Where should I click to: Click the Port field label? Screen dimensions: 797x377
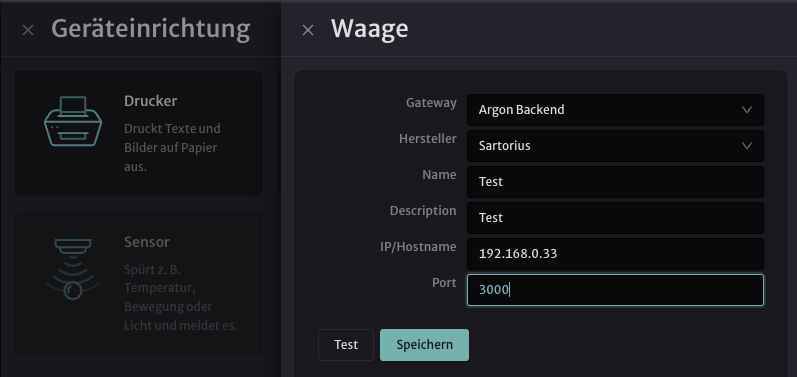(444, 283)
